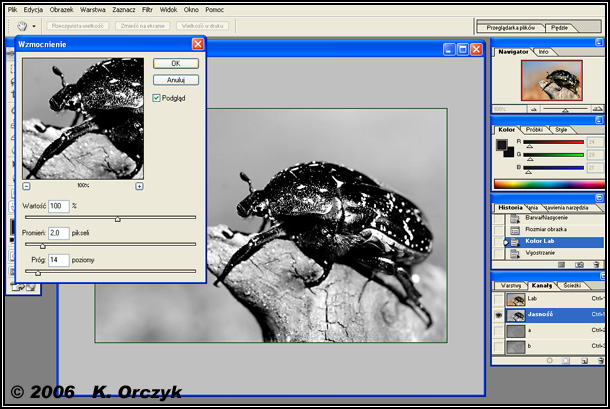The height and width of the screenshot is (409, 610).
Task: Show the Lab channel visibility box
Action: 500,299
